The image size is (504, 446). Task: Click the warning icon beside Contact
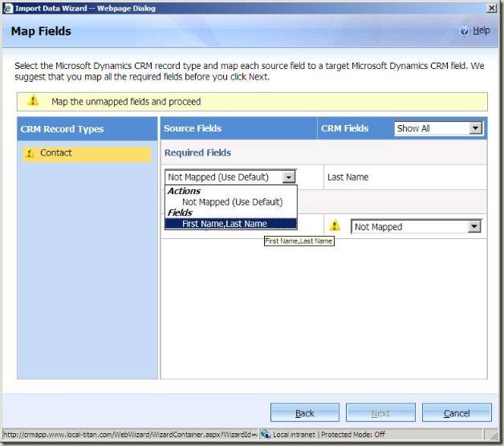30,154
